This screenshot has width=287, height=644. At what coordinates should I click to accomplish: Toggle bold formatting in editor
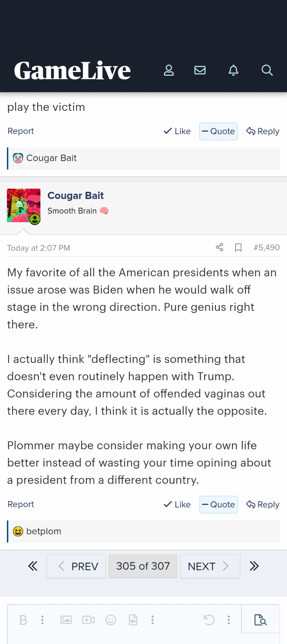[x=23, y=620]
